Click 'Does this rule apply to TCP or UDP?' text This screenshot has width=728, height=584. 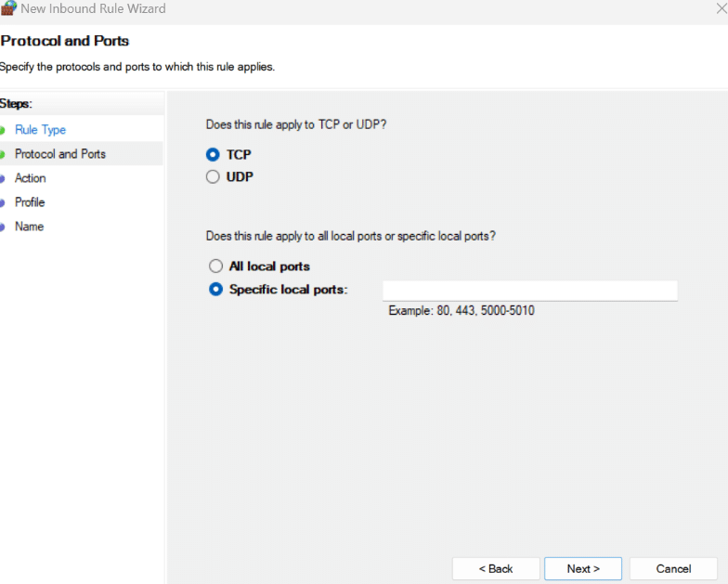pos(296,124)
